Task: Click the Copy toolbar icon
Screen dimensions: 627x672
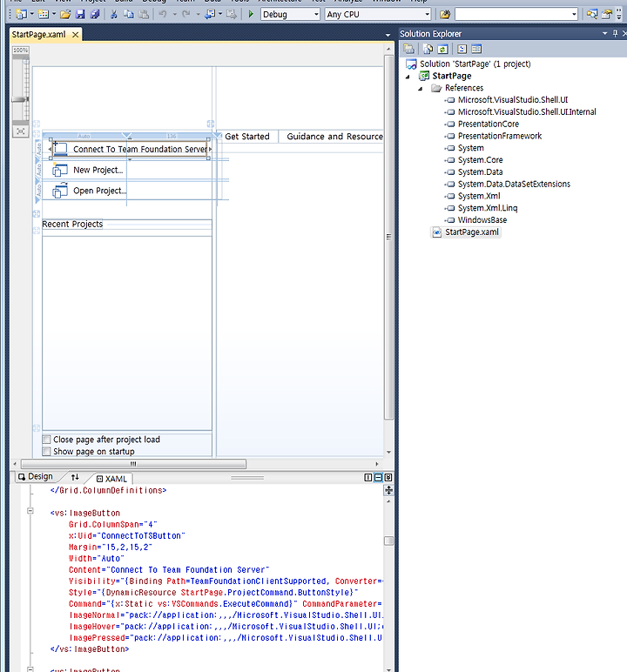Action: 129,14
